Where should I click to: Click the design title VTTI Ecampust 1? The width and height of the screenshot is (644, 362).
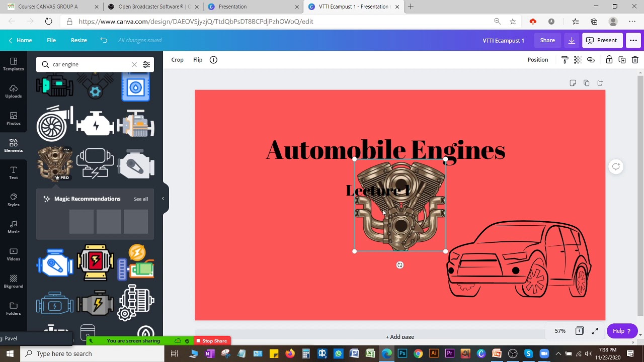[503, 40]
